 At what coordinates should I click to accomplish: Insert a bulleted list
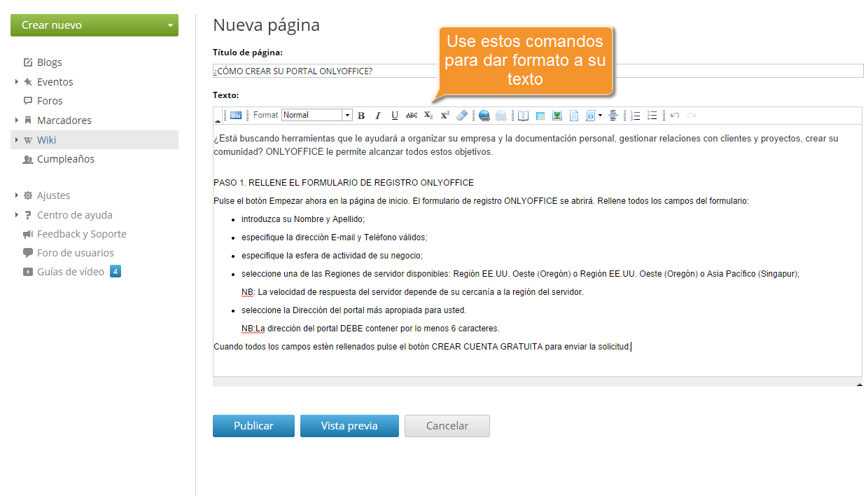click(652, 115)
